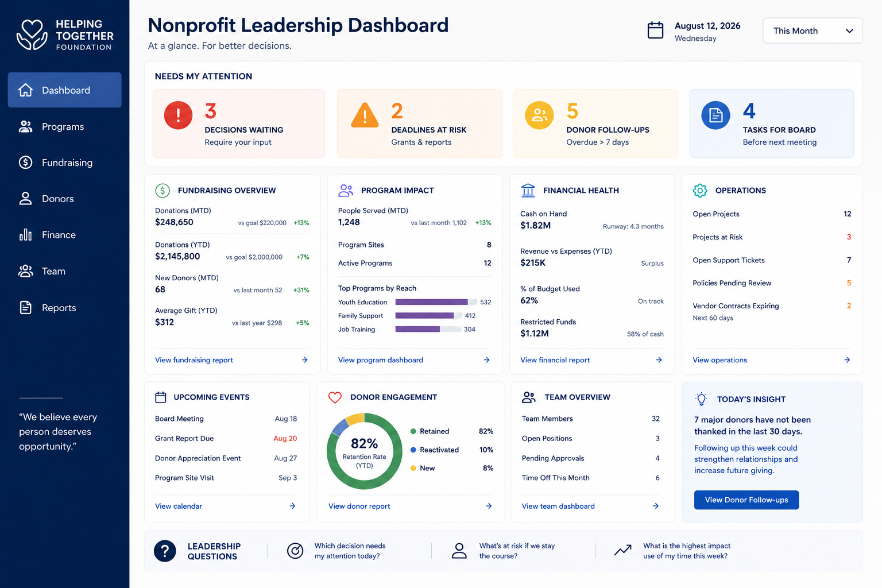Navigate to Finance in the sidebar
882x588 pixels.
(64, 235)
